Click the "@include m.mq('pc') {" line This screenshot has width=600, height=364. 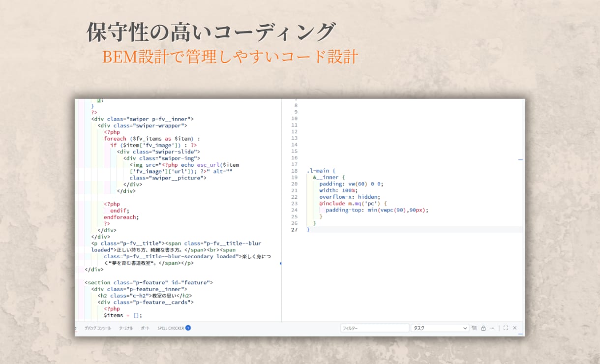(x=353, y=203)
